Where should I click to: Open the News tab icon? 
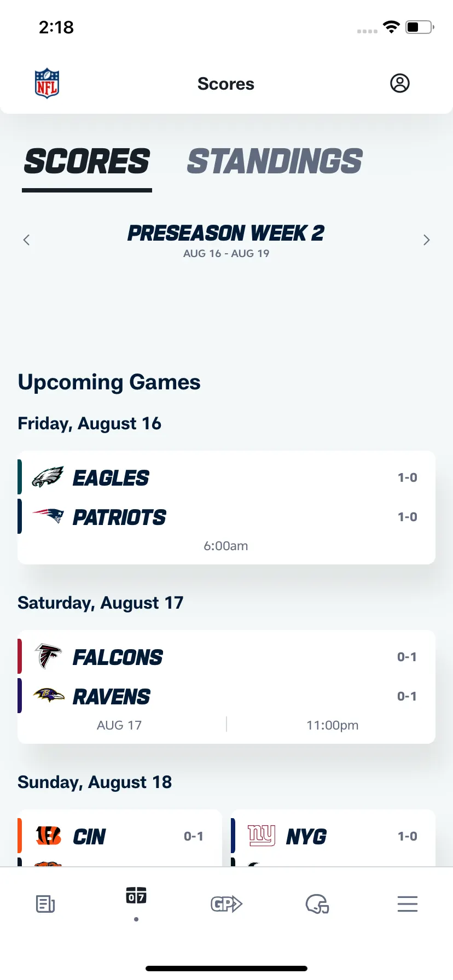pos(45,904)
